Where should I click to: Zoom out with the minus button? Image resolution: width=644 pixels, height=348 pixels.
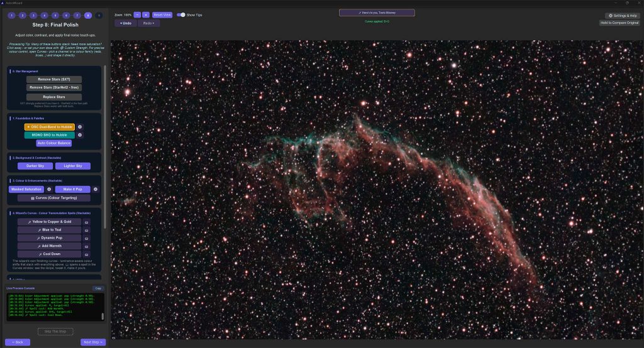[137, 15]
